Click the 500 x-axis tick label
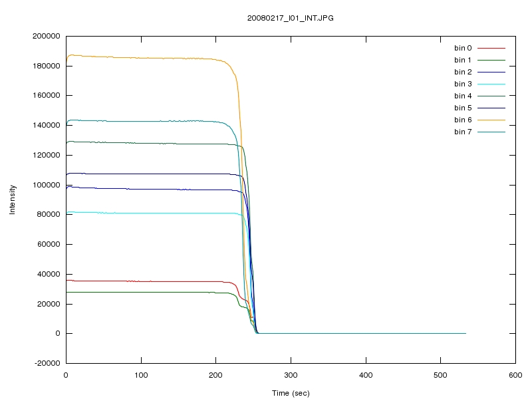Viewport: 532px width, 399px height. pyautogui.click(x=440, y=375)
